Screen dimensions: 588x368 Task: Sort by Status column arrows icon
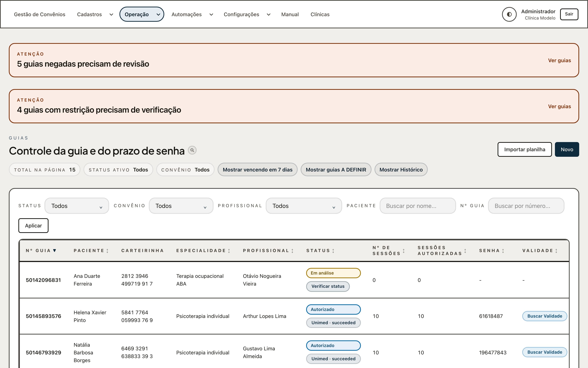coord(333,251)
